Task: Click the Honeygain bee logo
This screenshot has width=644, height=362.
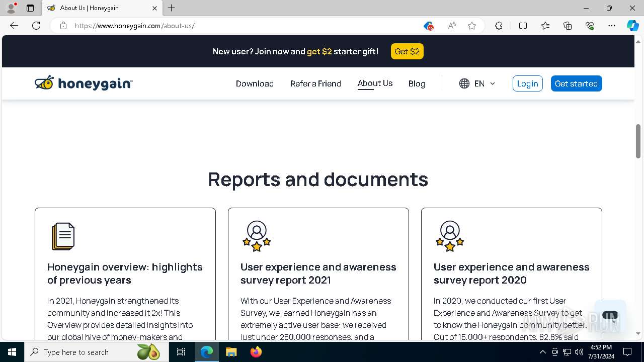Action: click(x=84, y=83)
